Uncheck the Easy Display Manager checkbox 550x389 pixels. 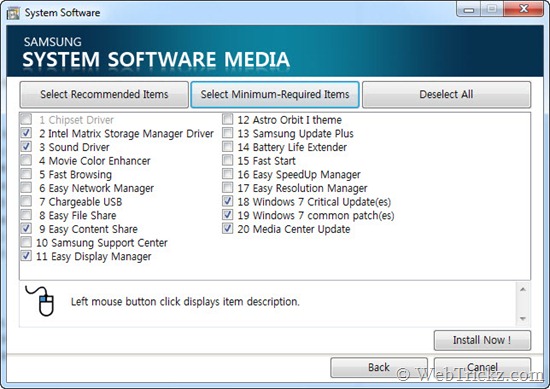pyautogui.click(x=26, y=256)
